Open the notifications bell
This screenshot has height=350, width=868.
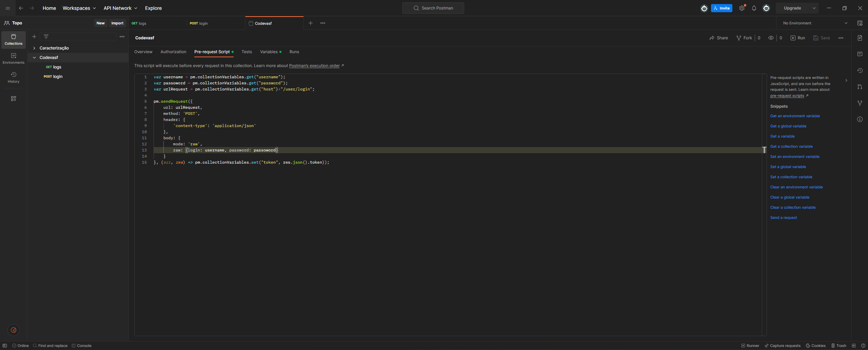coord(754,8)
